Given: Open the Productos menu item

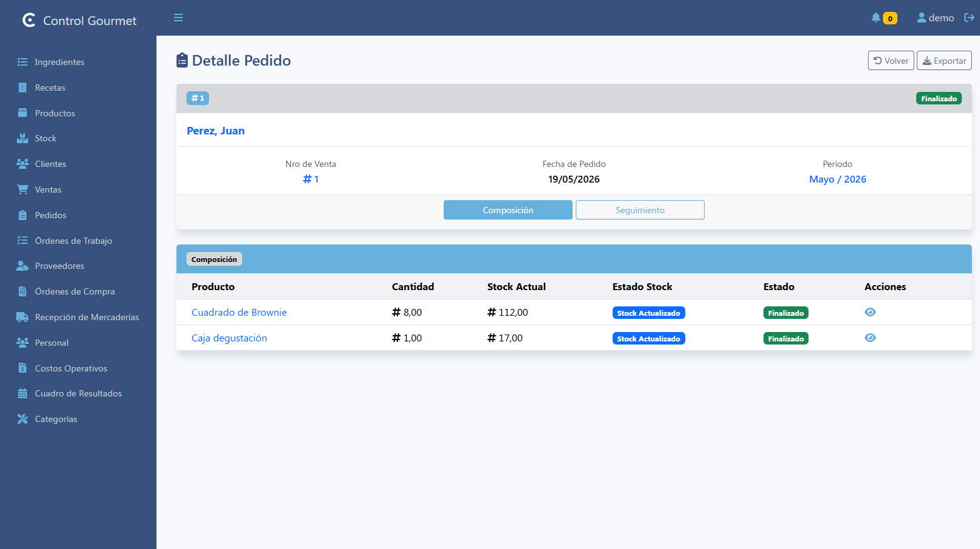Looking at the screenshot, I should (55, 113).
